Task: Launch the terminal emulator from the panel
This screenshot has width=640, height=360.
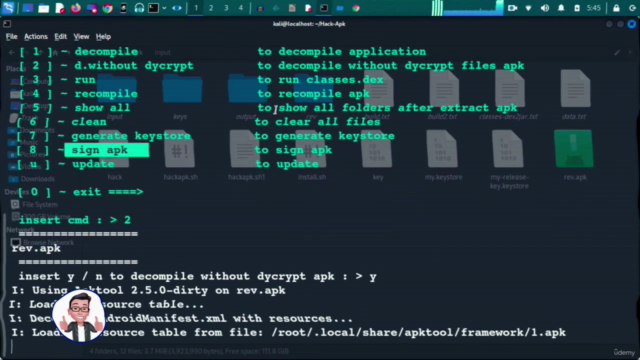Action: [x=153, y=8]
